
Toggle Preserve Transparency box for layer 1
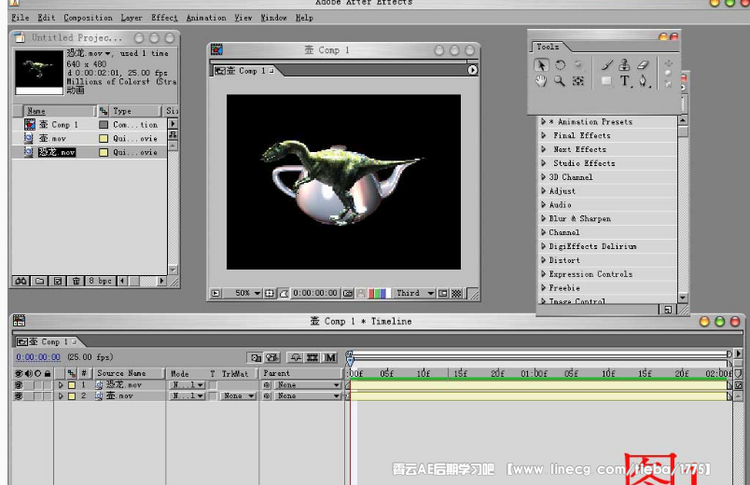[212, 385]
